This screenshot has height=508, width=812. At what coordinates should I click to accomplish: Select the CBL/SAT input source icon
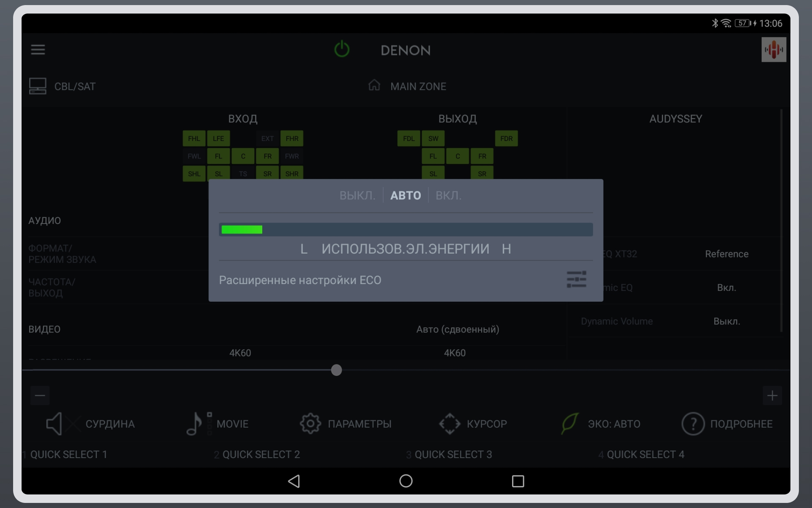(x=38, y=86)
